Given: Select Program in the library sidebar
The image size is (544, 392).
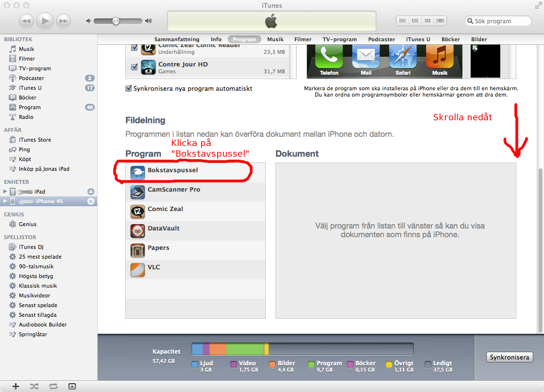Looking at the screenshot, I should (x=49, y=107).
